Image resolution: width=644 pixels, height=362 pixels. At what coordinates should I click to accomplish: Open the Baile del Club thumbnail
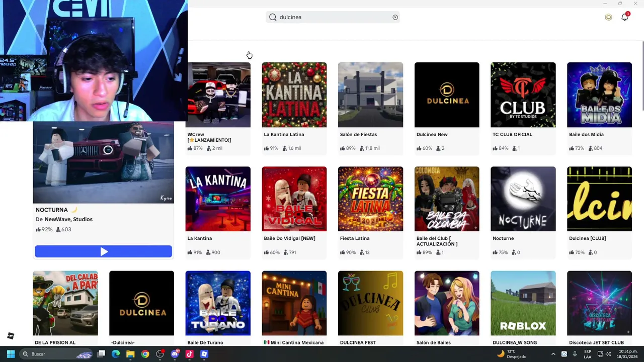pos(447,199)
